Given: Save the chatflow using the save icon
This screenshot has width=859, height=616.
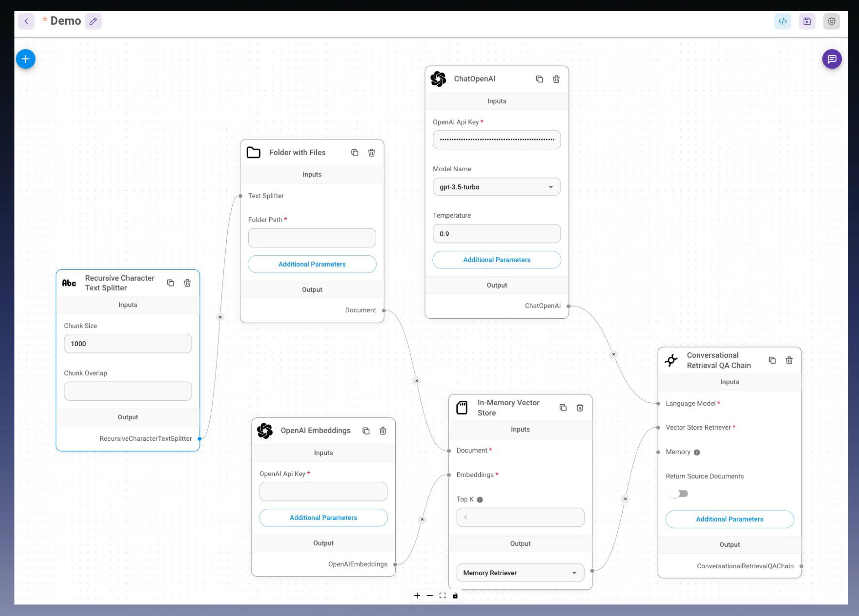Looking at the screenshot, I should [x=807, y=21].
